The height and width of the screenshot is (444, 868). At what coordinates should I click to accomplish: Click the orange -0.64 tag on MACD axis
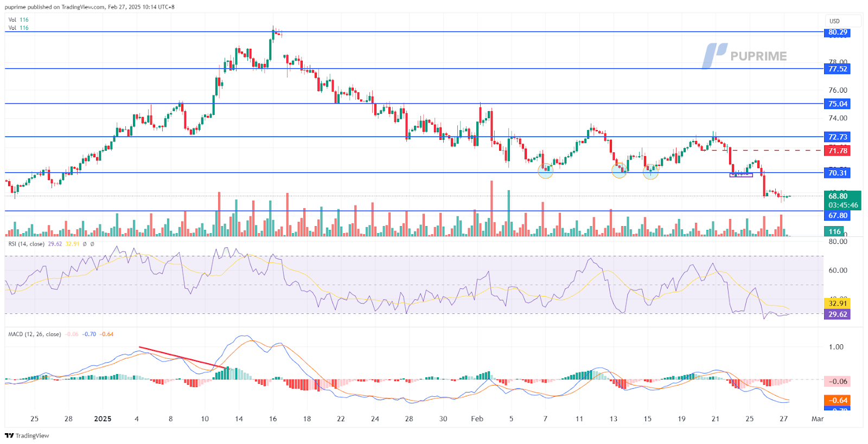point(838,401)
